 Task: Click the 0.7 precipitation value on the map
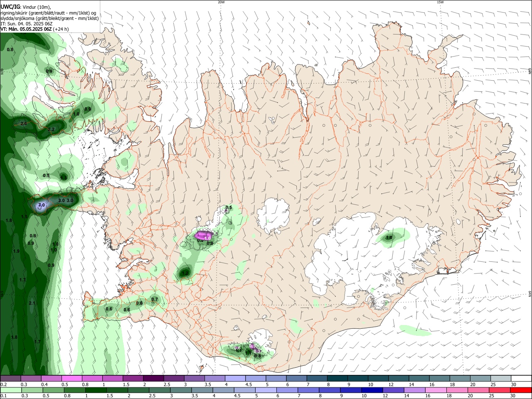(155, 299)
